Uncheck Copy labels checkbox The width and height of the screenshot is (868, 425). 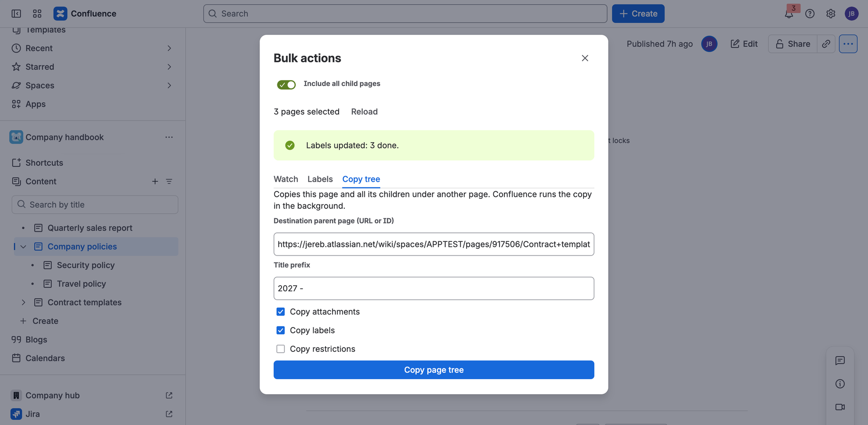281,331
